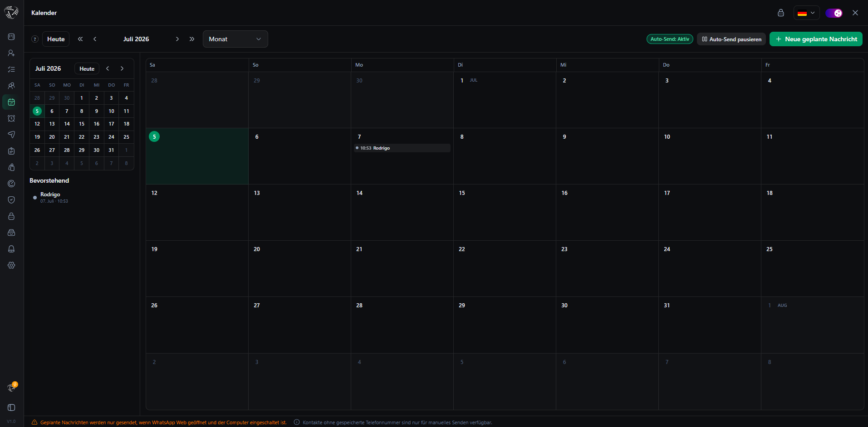Screen dimensions: 868x427
Task: Select day 24 in the mini calendar
Action: point(111,137)
